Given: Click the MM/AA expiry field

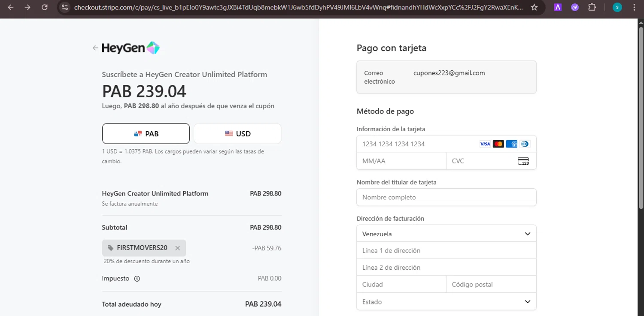Looking at the screenshot, I should click(x=401, y=161).
